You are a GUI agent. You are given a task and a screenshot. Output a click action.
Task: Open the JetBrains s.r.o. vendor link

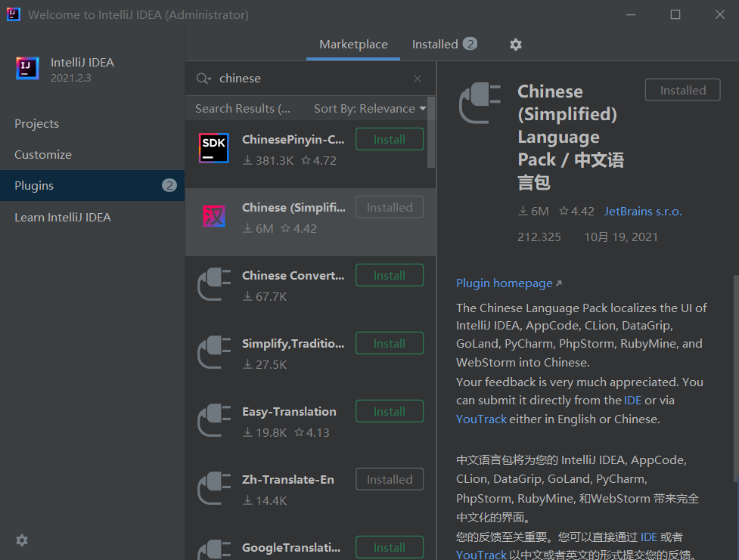click(x=643, y=212)
